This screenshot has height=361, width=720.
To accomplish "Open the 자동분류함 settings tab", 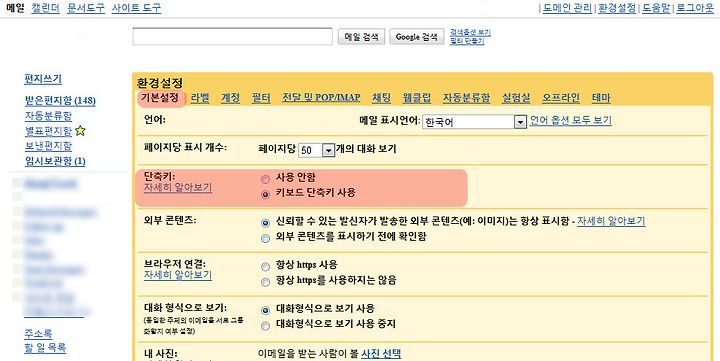I will [x=466, y=98].
